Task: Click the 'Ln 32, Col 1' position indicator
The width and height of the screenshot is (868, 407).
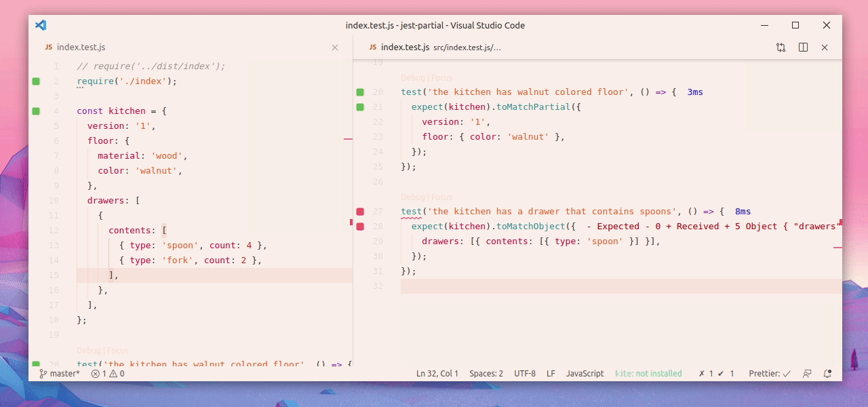Action: (437, 373)
